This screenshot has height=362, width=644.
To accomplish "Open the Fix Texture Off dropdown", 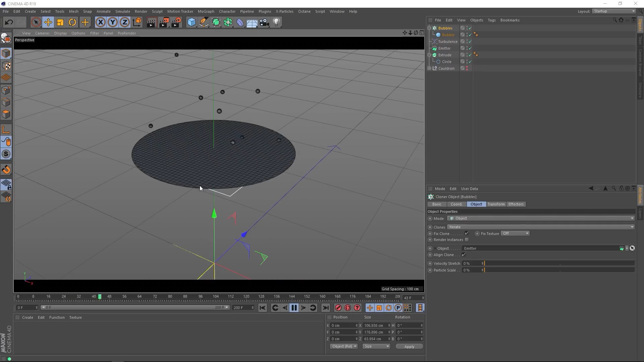I will (515, 234).
